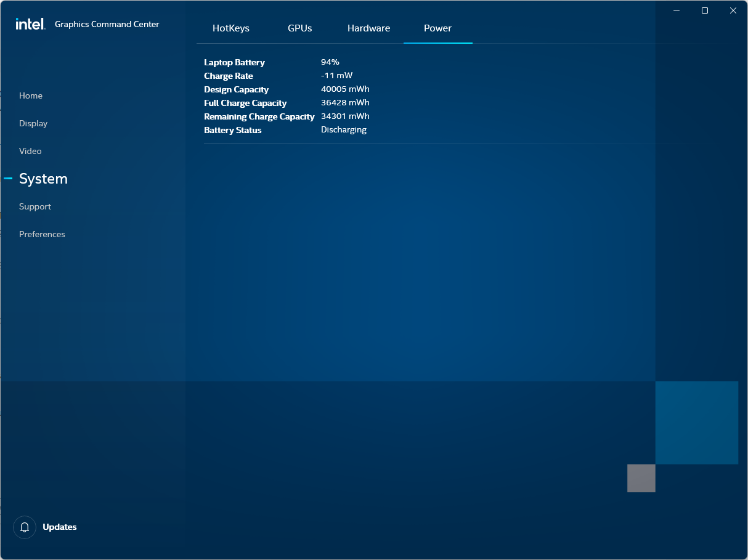Switch to the HotKeys tab

click(x=230, y=28)
